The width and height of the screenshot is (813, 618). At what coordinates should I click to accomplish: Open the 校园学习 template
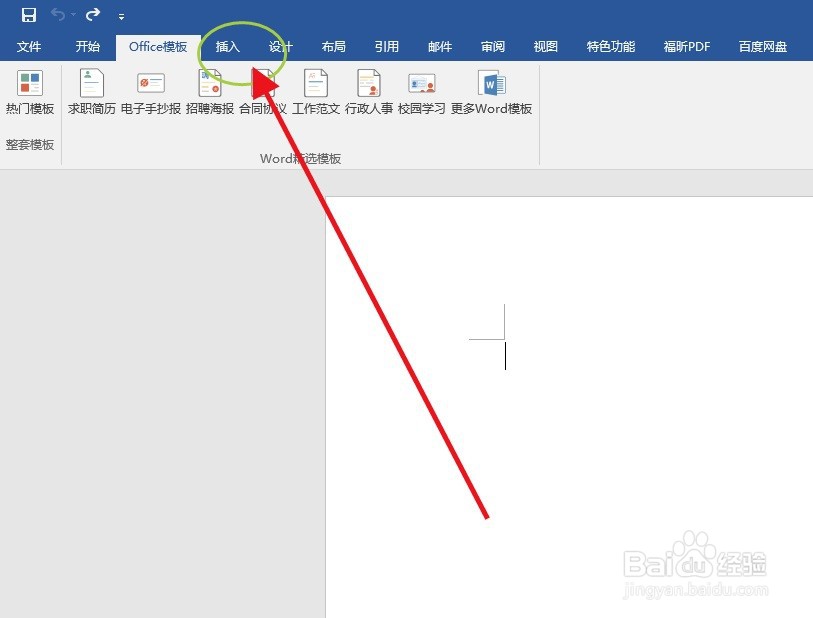pos(421,91)
